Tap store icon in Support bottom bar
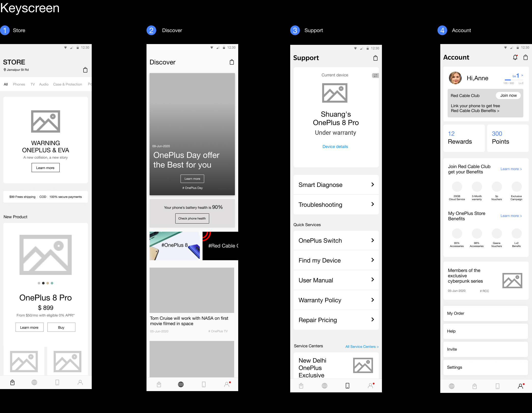Viewport: 532px width, 413px height. point(301,386)
